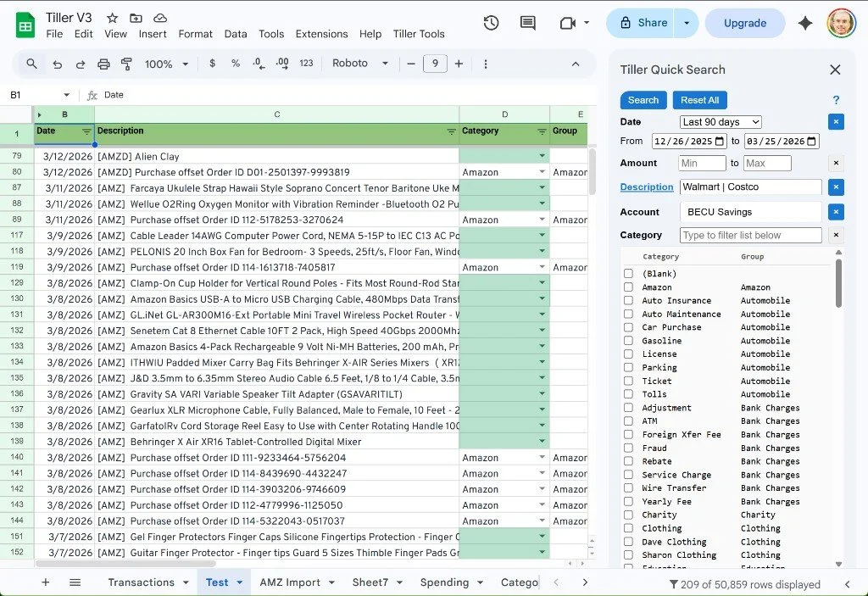868x596 pixels.
Task: Click the Amount Min field
Action: point(702,163)
